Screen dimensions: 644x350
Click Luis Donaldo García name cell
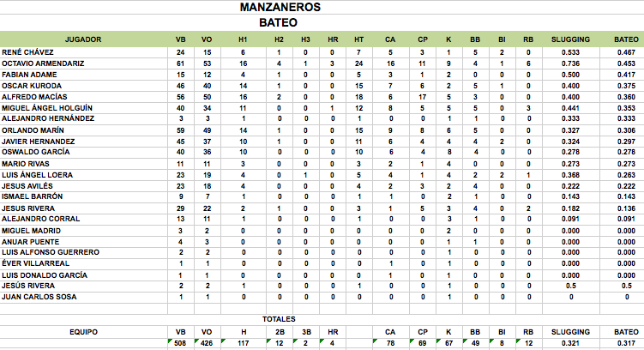[44, 275]
